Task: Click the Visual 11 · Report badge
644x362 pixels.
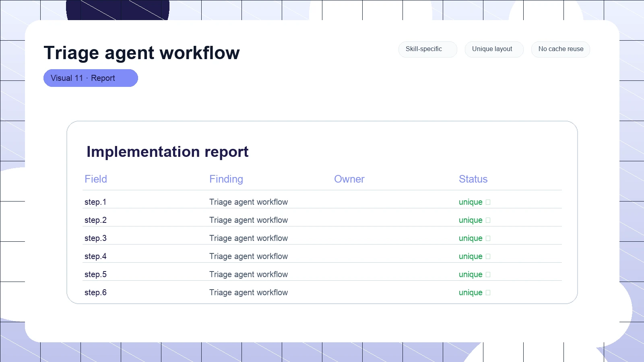Action: point(91,78)
